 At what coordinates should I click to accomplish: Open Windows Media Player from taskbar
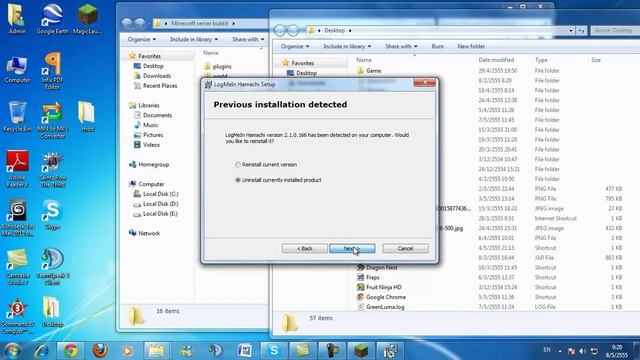click(128, 351)
